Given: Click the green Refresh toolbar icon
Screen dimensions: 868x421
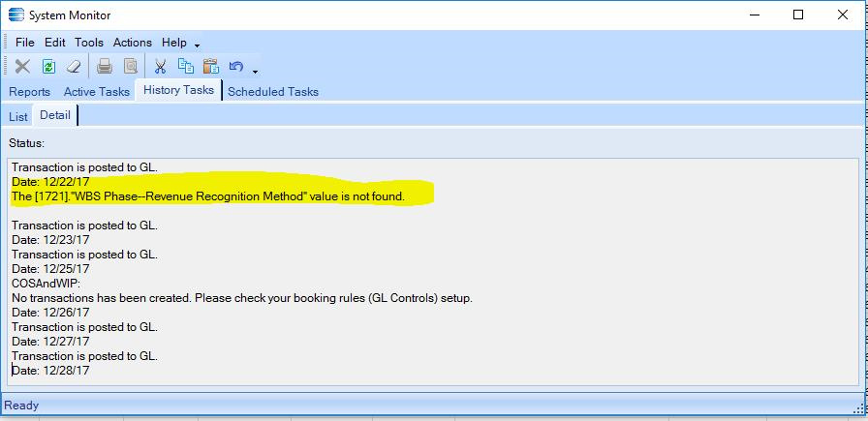Looking at the screenshot, I should (x=48, y=67).
